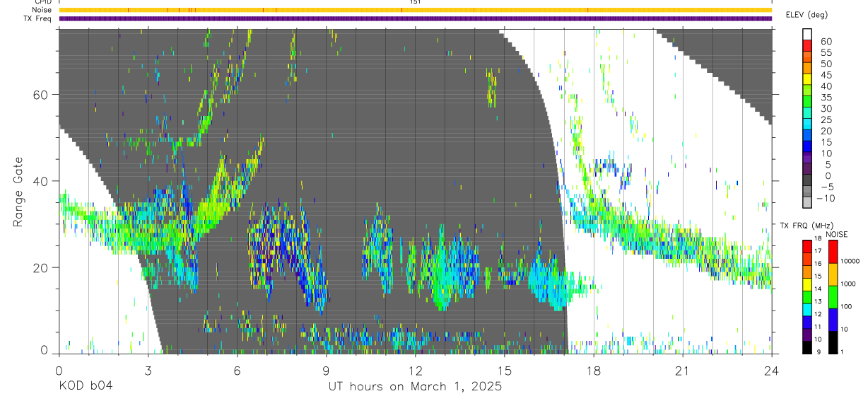Click the '24' hour tick on the UT axis
Viewport: 868px width, 401px height.
(771, 371)
